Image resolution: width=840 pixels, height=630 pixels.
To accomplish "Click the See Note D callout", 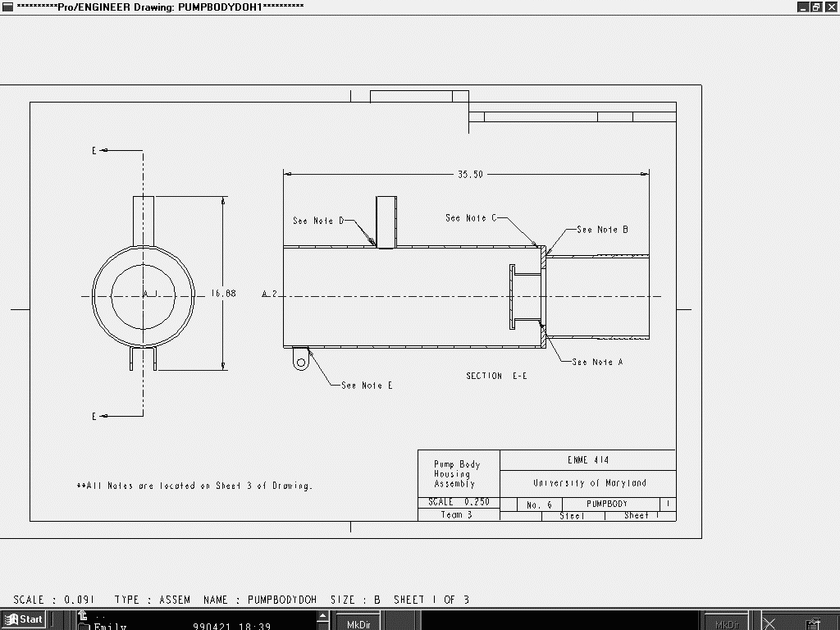I will [x=318, y=221].
